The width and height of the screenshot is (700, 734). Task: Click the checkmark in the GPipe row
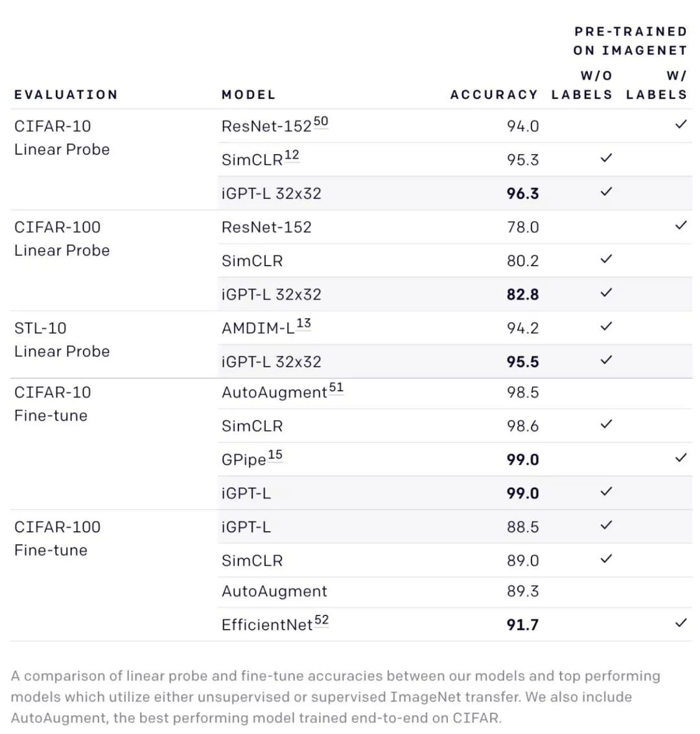pos(681,458)
